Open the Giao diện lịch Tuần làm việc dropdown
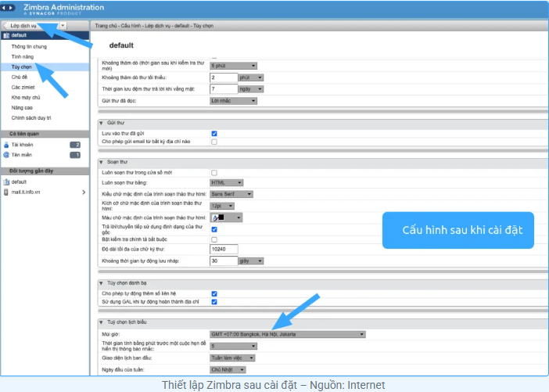The height and width of the screenshot is (392, 549). coord(232,358)
